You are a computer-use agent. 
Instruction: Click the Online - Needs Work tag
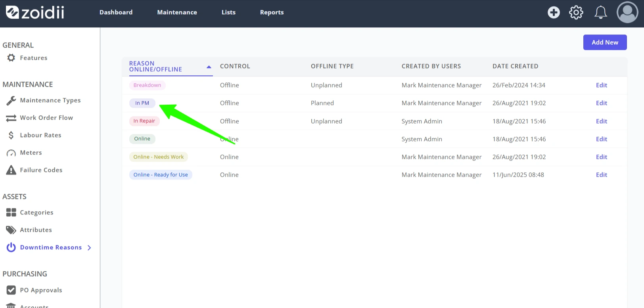[x=159, y=157]
